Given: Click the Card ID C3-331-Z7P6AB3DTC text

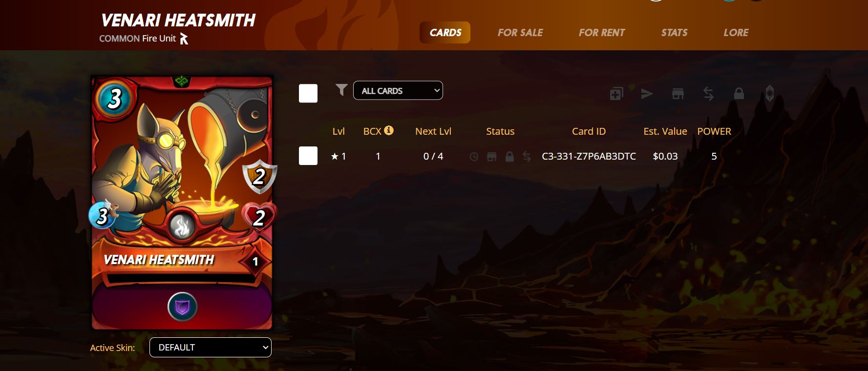Looking at the screenshot, I should click(x=589, y=156).
